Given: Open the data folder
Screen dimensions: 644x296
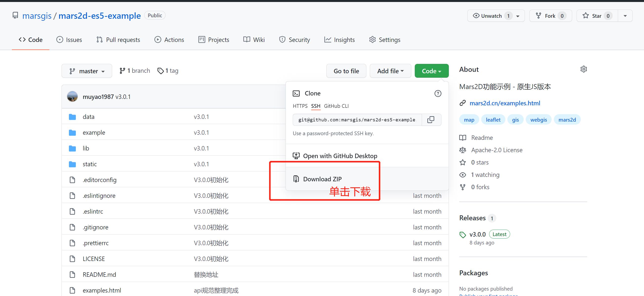Looking at the screenshot, I should point(88,117).
